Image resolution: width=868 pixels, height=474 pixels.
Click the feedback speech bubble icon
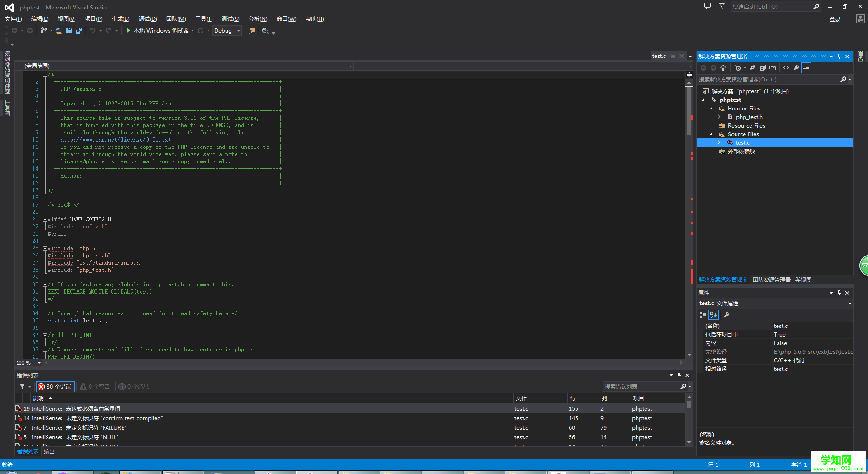pos(708,6)
